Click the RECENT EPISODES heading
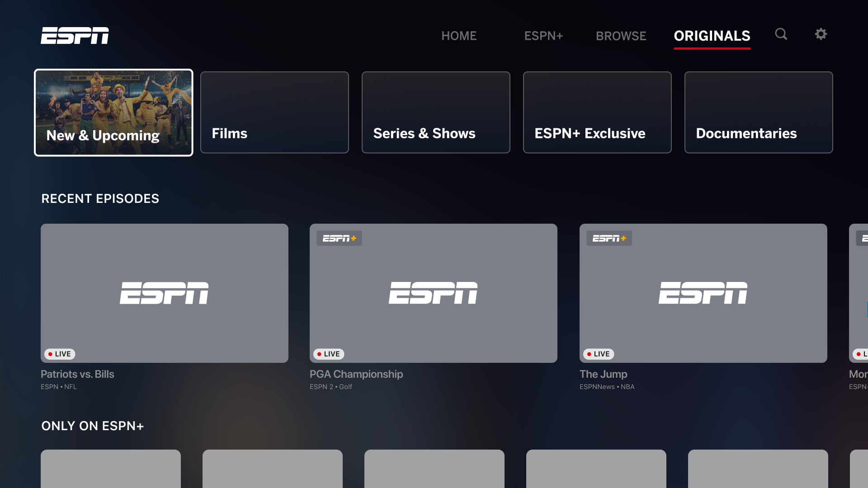The height and width of the screenshot is (488, 868). pos(100,198)
